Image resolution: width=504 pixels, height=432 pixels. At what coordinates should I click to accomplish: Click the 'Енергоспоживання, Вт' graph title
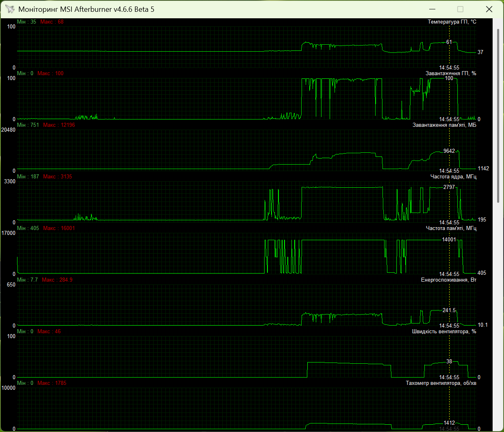449,280
